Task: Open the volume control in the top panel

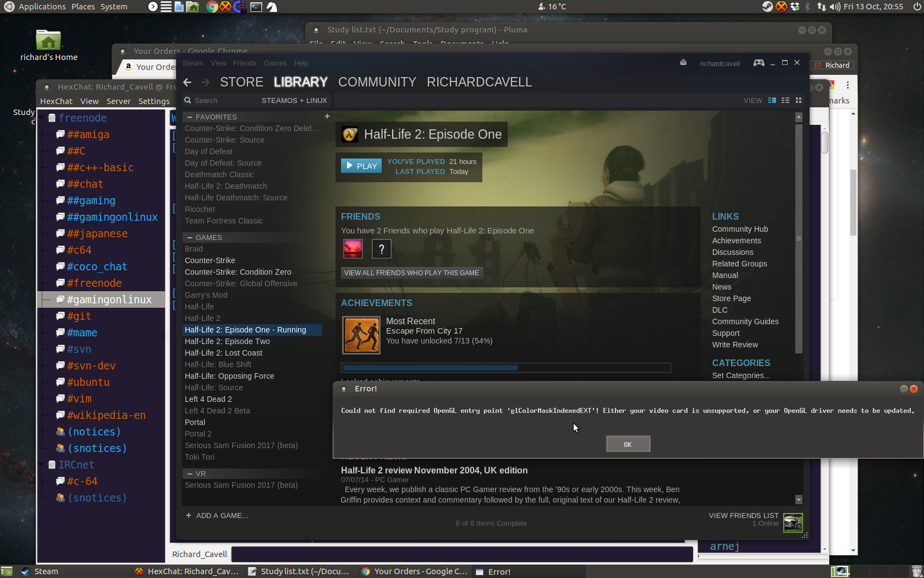Action: (x=835, y=7)
